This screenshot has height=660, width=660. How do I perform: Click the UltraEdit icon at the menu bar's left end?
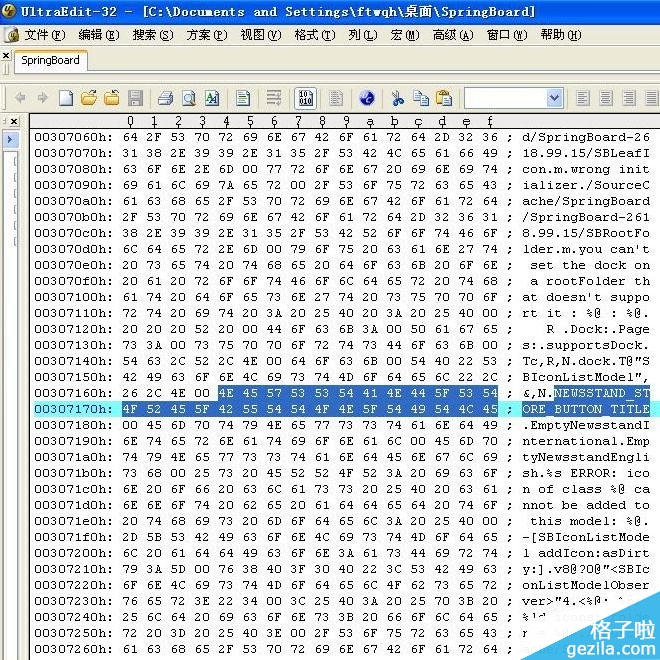(12, 35)
